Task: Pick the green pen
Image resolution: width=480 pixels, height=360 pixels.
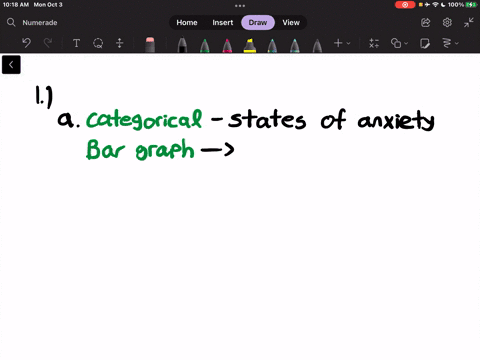Action: (x=205, y=45)
